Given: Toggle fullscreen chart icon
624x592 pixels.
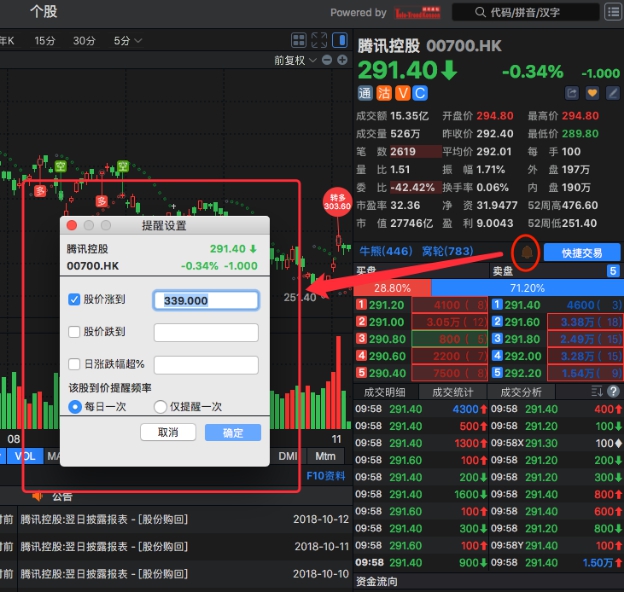Looking at the screenshot, I should pyautogui.click(x=319, y=40).
